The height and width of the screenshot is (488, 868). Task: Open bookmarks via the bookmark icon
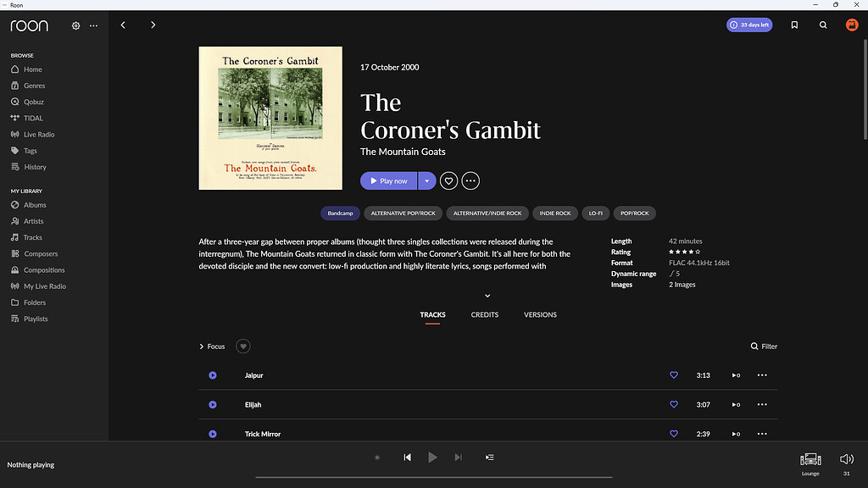tap(794, 25)
